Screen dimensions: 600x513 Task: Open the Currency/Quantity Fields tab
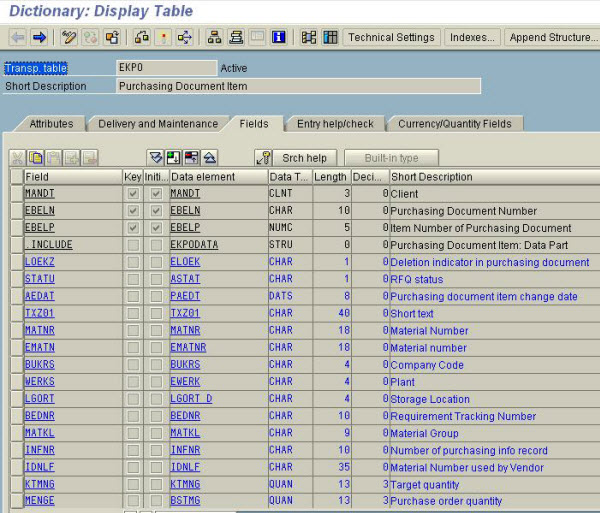click(x=454, y=124)
